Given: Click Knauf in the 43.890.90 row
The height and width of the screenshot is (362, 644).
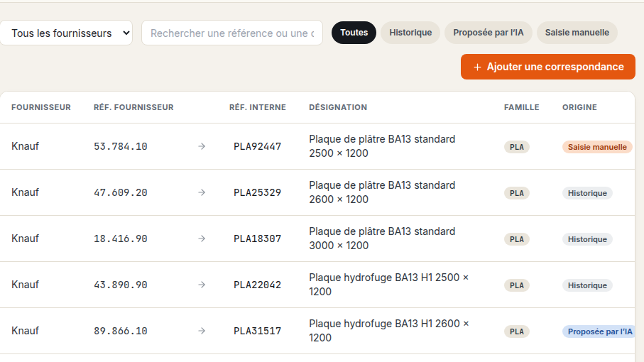Looking at the screenshot, I should tap(25, 285).
